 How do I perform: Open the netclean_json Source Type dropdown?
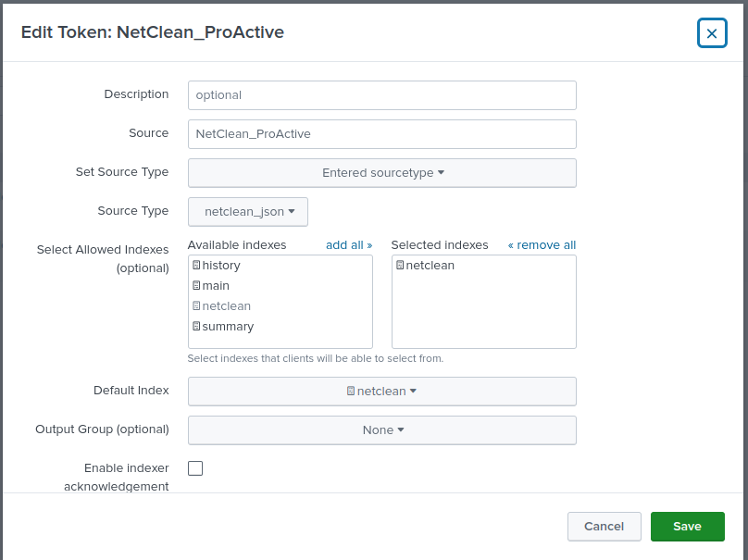click(x=248, y=212)
